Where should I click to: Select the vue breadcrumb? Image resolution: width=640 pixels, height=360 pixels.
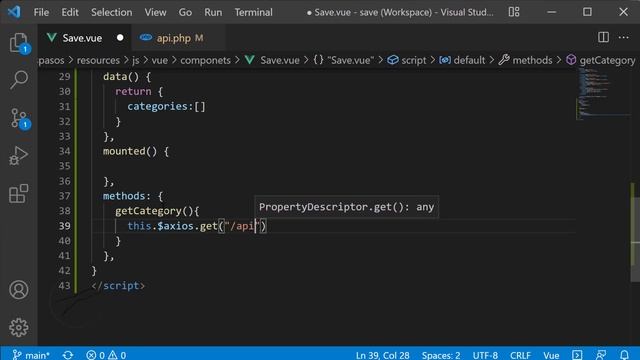[x=160, y=60]
